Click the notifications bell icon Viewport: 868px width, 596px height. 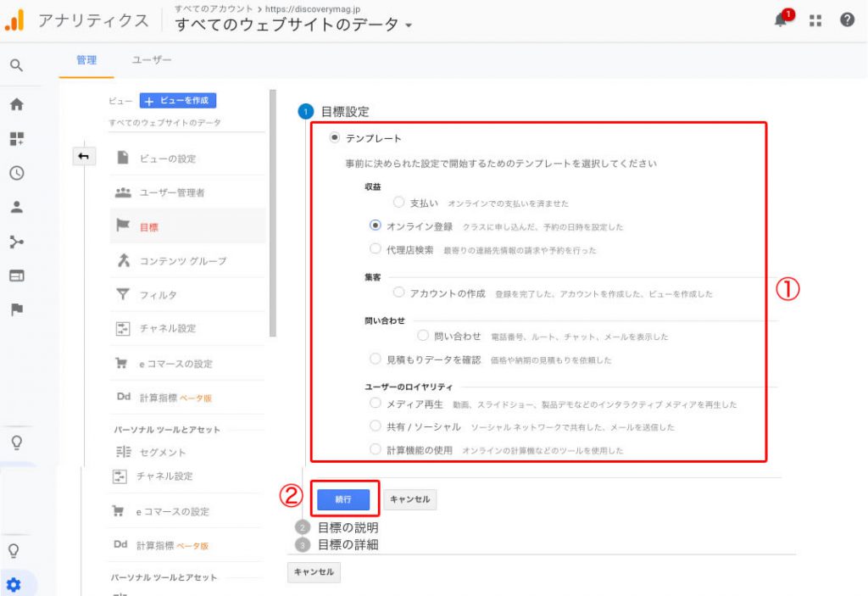tap(781, 20)
